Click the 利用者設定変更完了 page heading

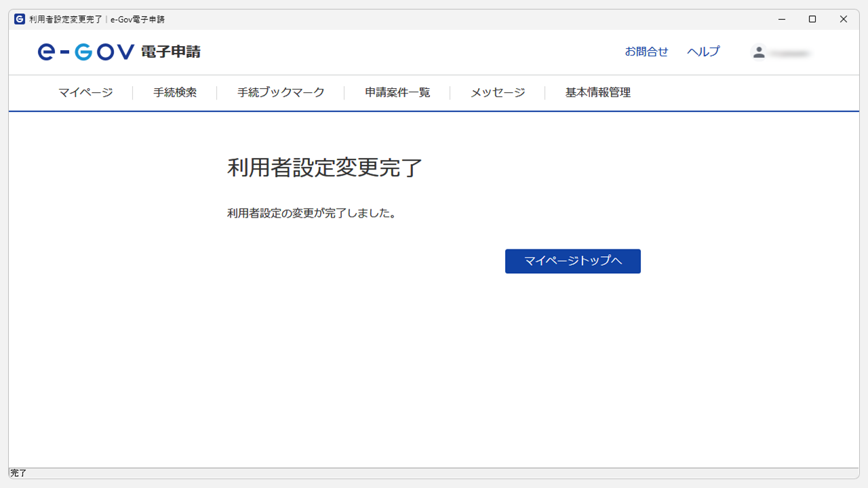pyautogui.click(x=325, y=167)
